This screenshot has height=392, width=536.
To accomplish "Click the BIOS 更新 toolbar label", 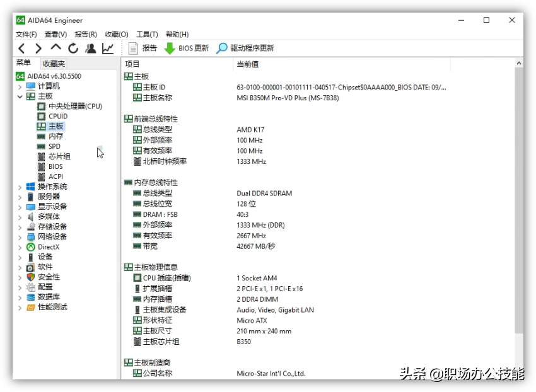I will click(194, 48).
